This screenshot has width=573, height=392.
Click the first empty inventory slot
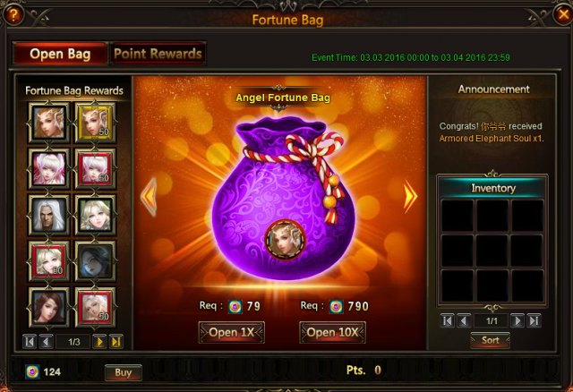click(x=458, y=216)
